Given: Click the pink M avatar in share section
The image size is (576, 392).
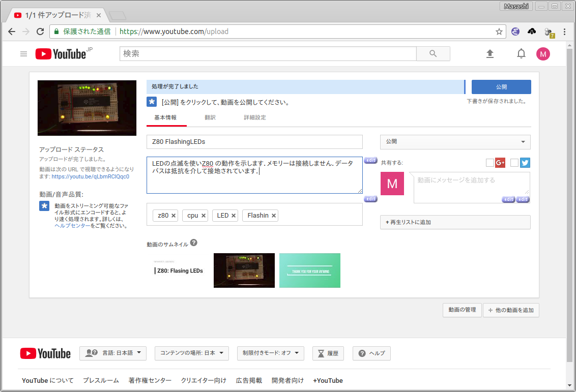Looking at the screenshot, I should point(392,184).
